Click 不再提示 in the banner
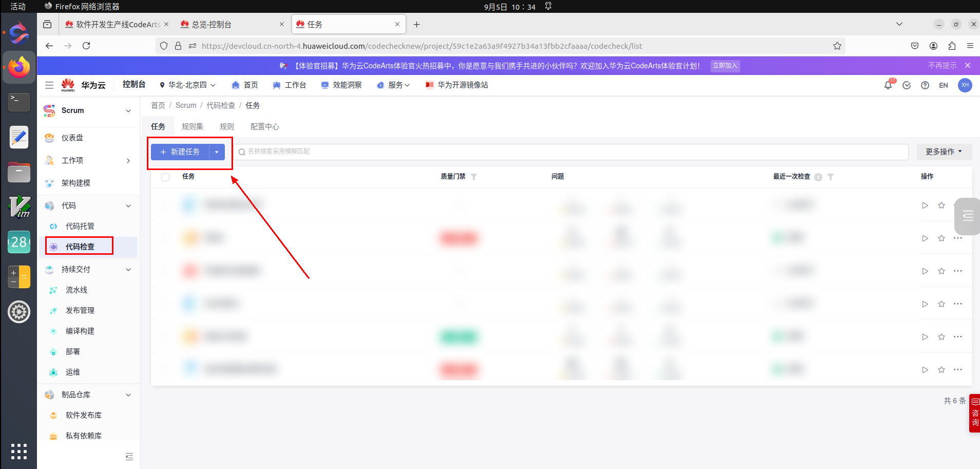 [942, 65]
